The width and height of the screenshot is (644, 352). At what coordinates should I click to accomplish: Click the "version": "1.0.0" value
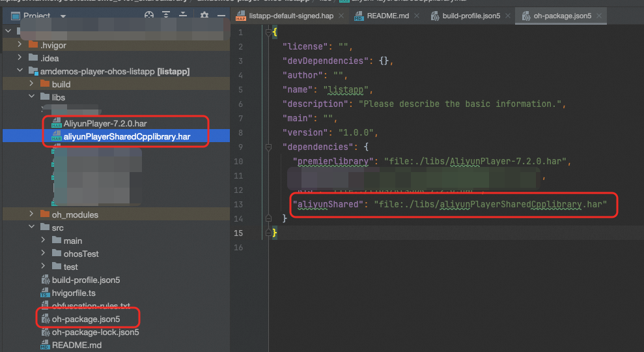[356, 132]
